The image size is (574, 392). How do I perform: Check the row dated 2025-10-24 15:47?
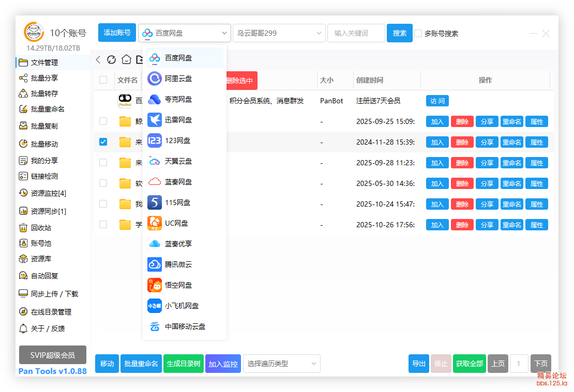click(103, 204)
